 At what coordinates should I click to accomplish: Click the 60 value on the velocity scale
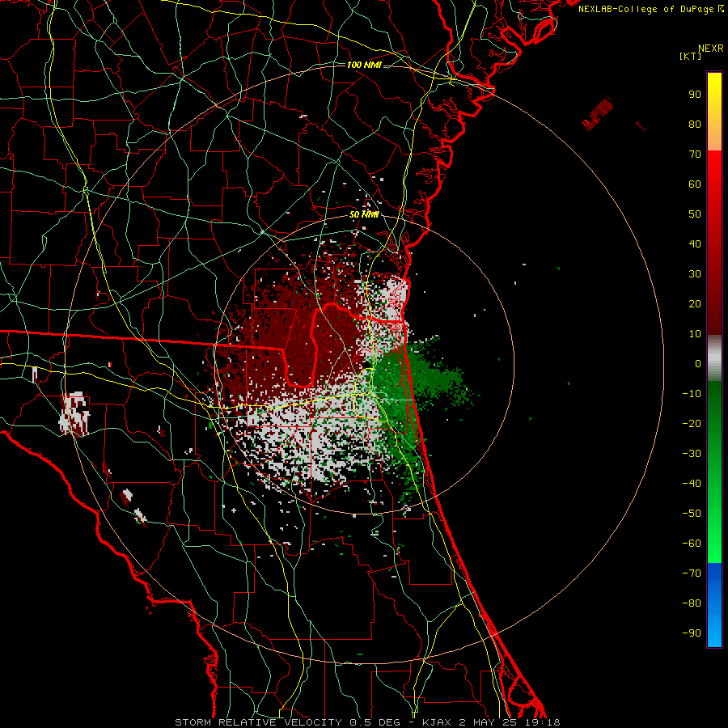(x=695, y=184)
